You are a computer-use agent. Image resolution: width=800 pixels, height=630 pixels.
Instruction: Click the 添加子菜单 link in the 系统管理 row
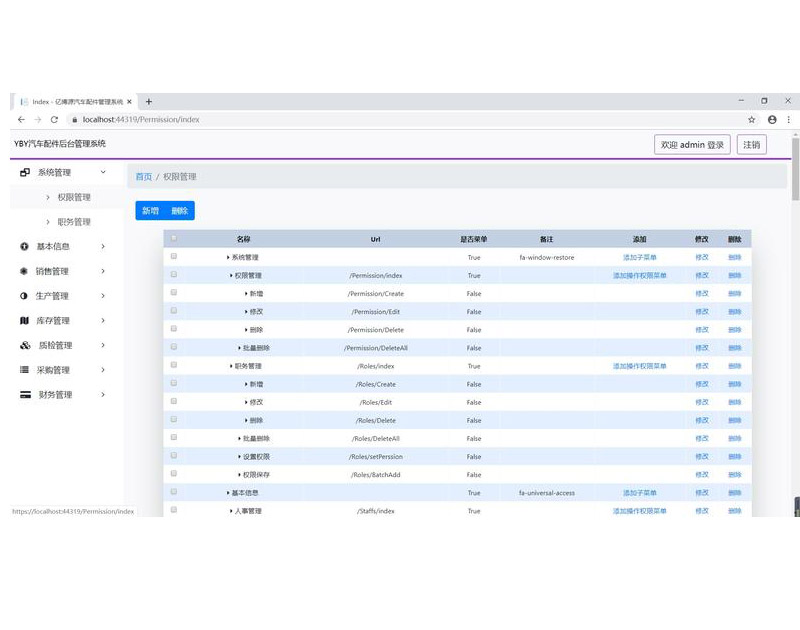[639, 257]
